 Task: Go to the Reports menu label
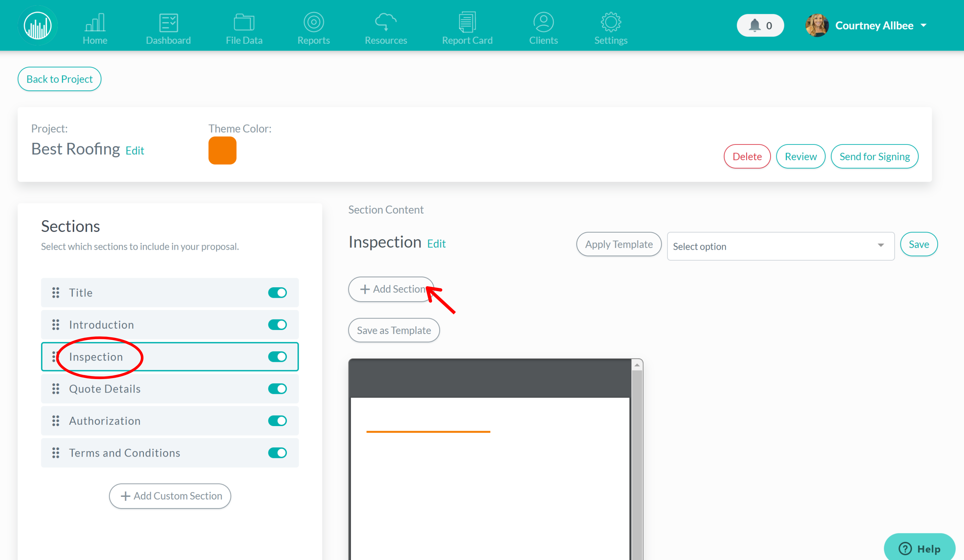314,40
